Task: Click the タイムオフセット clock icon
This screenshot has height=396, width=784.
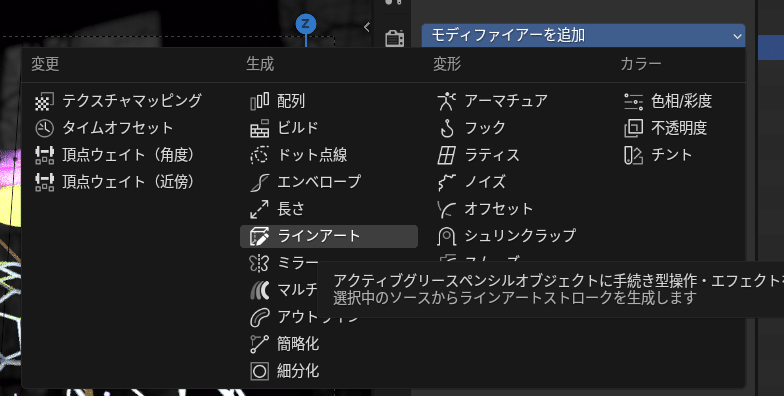Action: (44, 128)
